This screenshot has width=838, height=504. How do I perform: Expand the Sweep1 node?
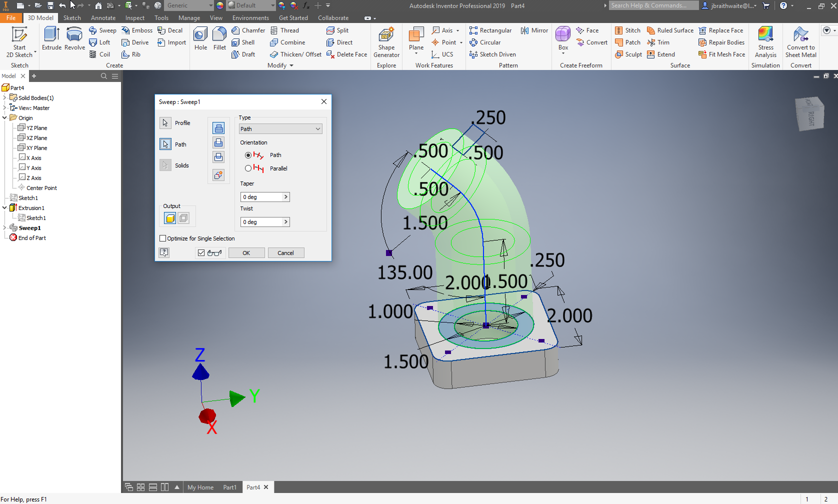point(4,227)
